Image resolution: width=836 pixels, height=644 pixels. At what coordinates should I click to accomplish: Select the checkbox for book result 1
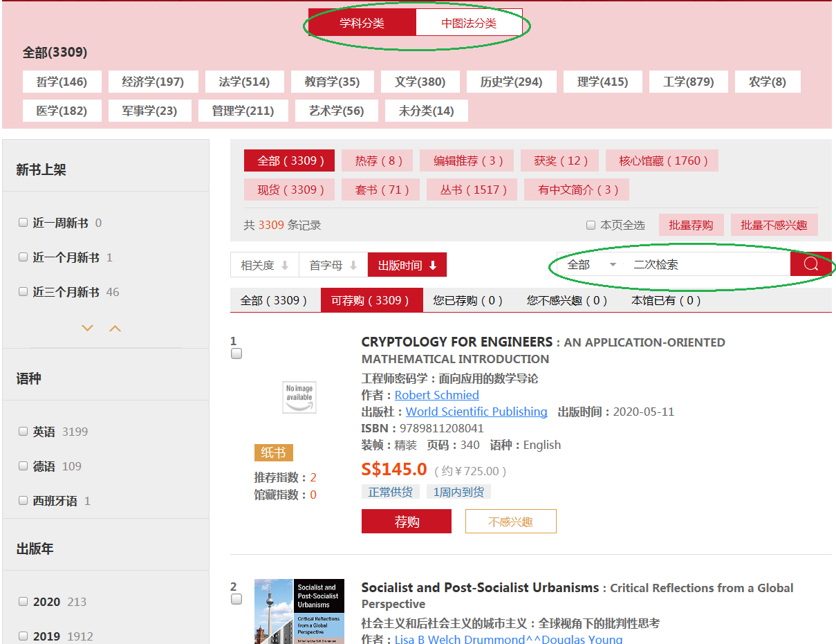pyautogui.click(x=236, y=354)
